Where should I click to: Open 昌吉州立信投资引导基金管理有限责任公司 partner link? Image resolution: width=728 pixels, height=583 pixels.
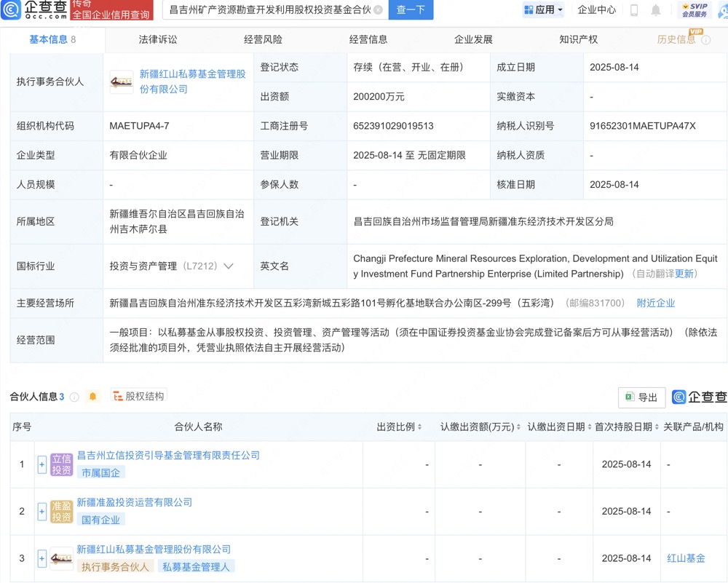pyautogui.click(x=169, y=456)
